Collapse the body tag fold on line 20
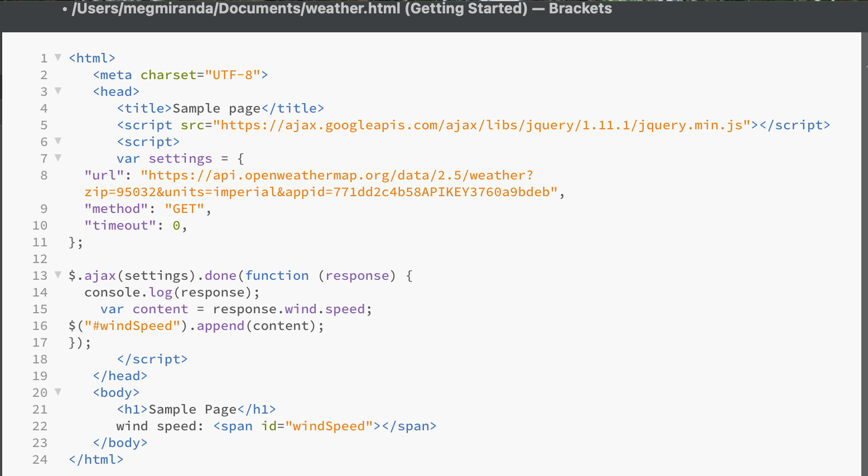 [x=58, y=392]
